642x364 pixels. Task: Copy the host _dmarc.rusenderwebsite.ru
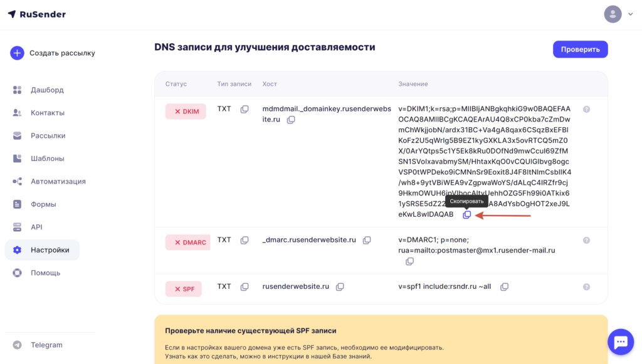(367, 240)
